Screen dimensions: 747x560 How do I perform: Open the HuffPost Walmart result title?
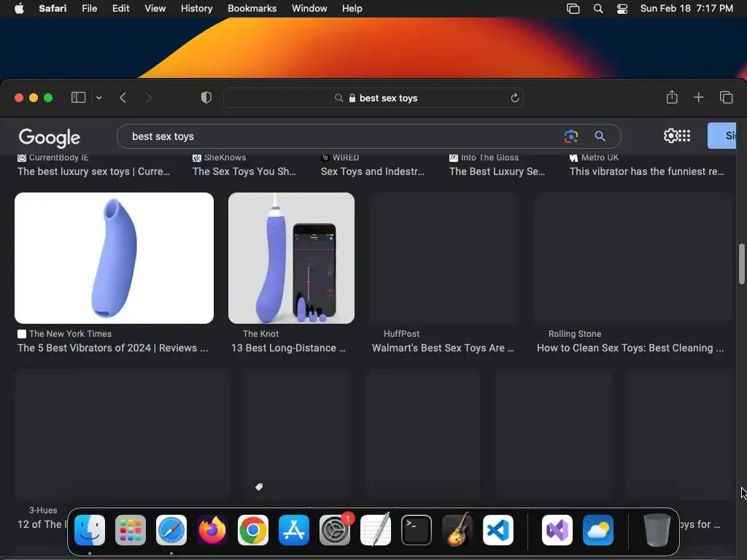pyautogui.click(x=443, y=348)
